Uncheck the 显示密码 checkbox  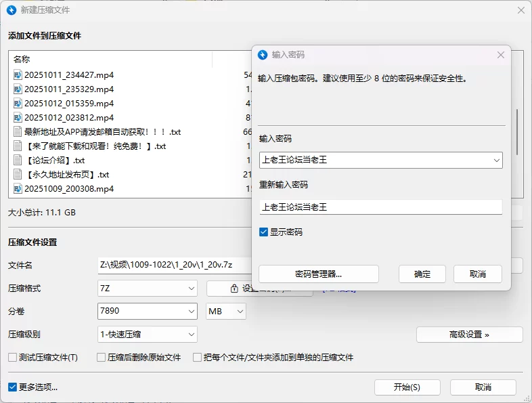tap(264, 232)
